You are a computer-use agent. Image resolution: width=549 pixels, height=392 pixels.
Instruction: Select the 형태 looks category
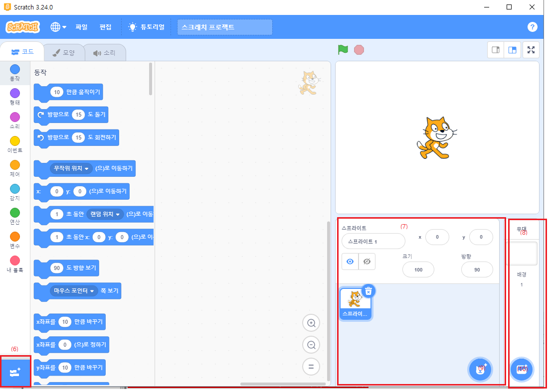14,97
